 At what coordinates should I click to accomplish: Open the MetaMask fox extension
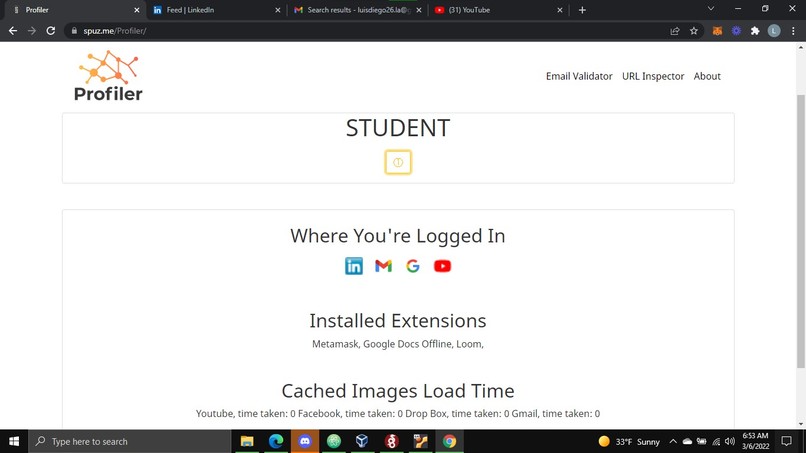(x=717, y=31)
